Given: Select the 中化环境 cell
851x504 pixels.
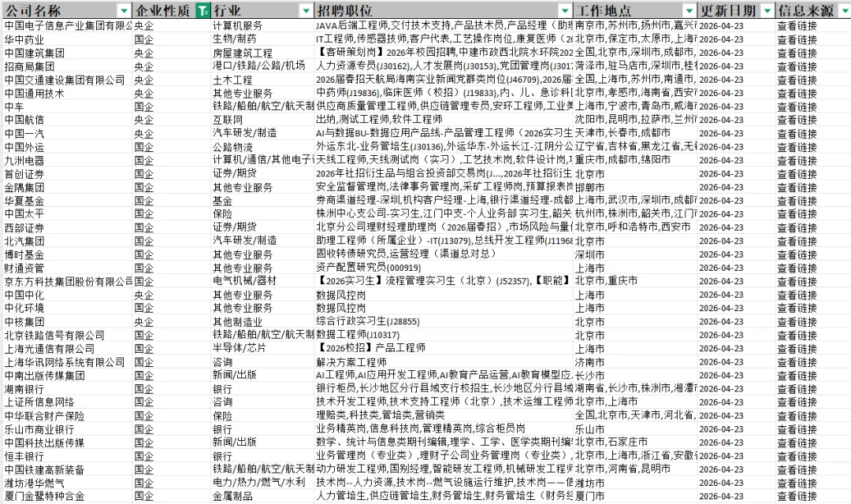Looking at the screenshot, I should (67, 308).
